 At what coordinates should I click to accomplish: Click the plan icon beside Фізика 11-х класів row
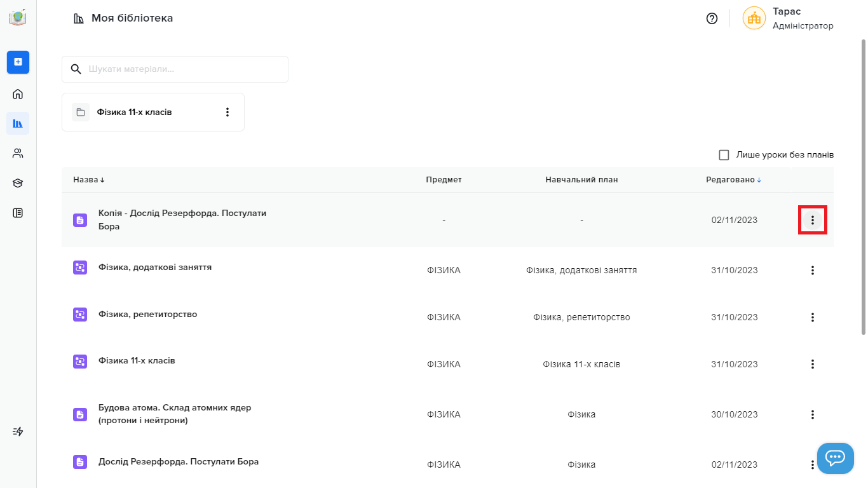80,362
